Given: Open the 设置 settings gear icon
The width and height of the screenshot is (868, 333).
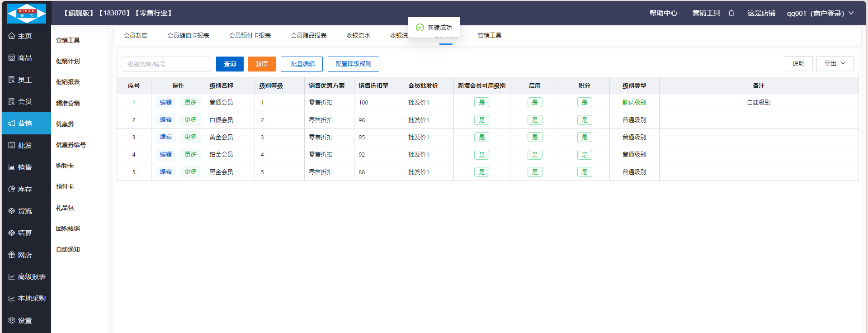Looking at the screenshot, I should tap(12, 320).
